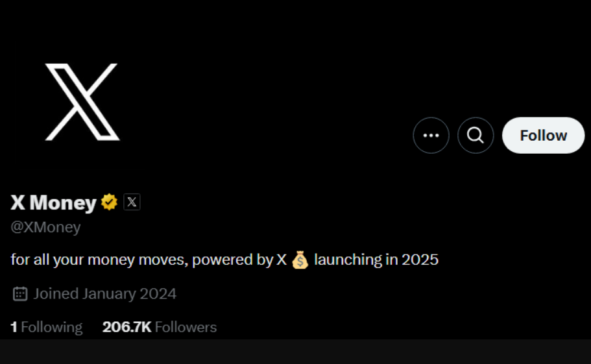The width and height of the screenshot is (591, 364).
Task: Click the magnifier search profile icon
Action: [x=476, y=135]
